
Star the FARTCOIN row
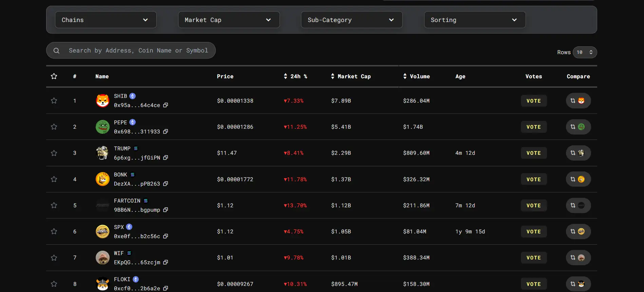(54, 205)
